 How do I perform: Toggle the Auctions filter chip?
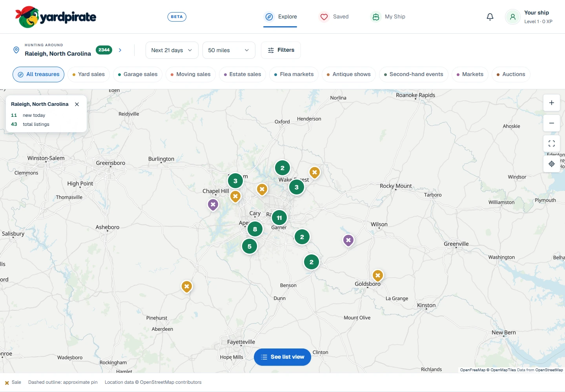[x=511, y=74]
